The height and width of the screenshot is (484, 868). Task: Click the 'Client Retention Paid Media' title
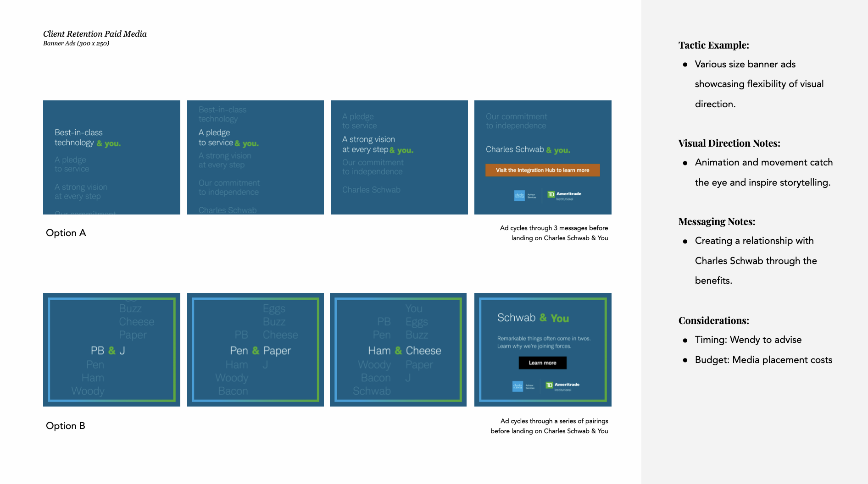pyautogui.click(x=95, y=34)
